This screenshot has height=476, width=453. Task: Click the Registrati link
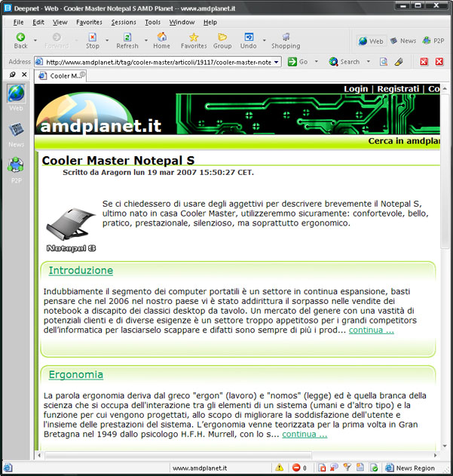coord(398,89)
